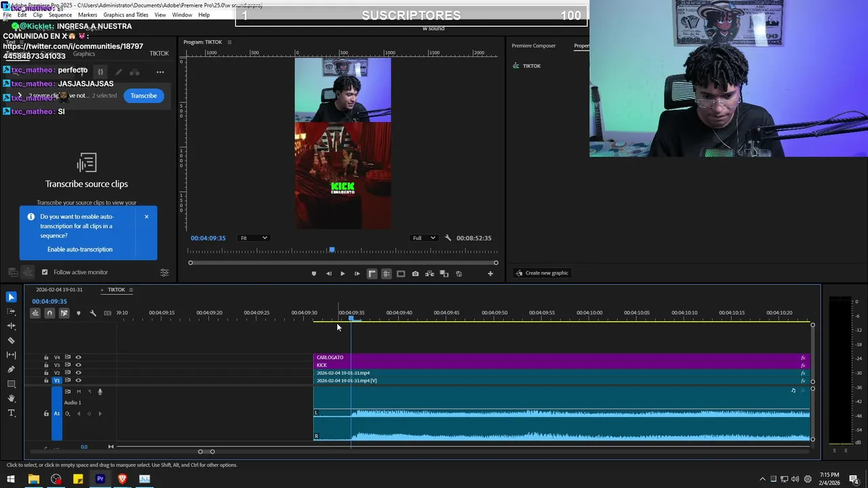This screenshot has height=488, width=868.
Task: Select the Selection tool arrow
Action: point(11,297)
